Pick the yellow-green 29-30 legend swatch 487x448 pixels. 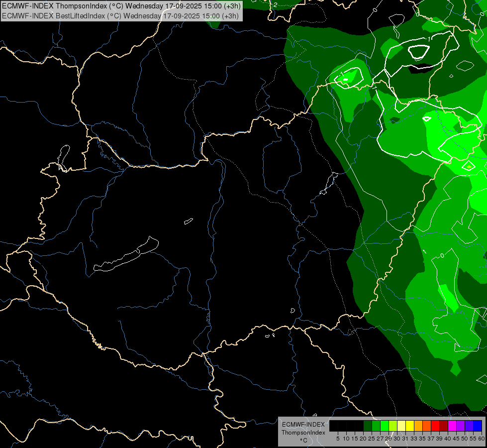click(392, 426)
